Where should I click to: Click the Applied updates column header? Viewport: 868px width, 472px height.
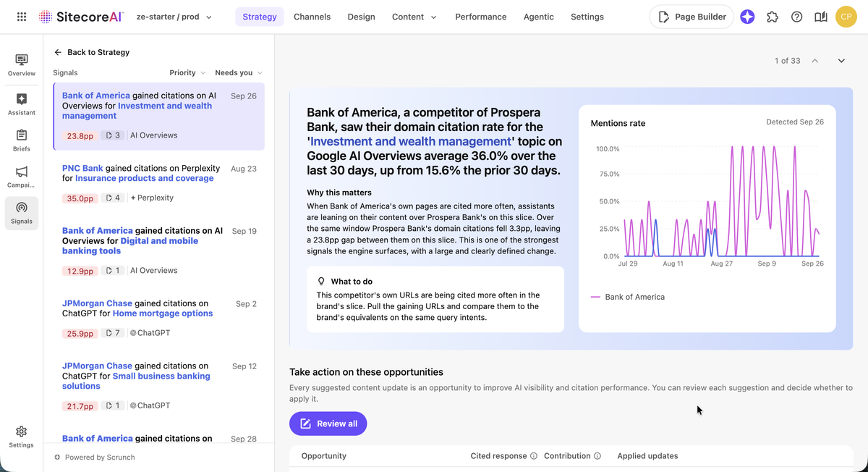click(x=647, y=456)
